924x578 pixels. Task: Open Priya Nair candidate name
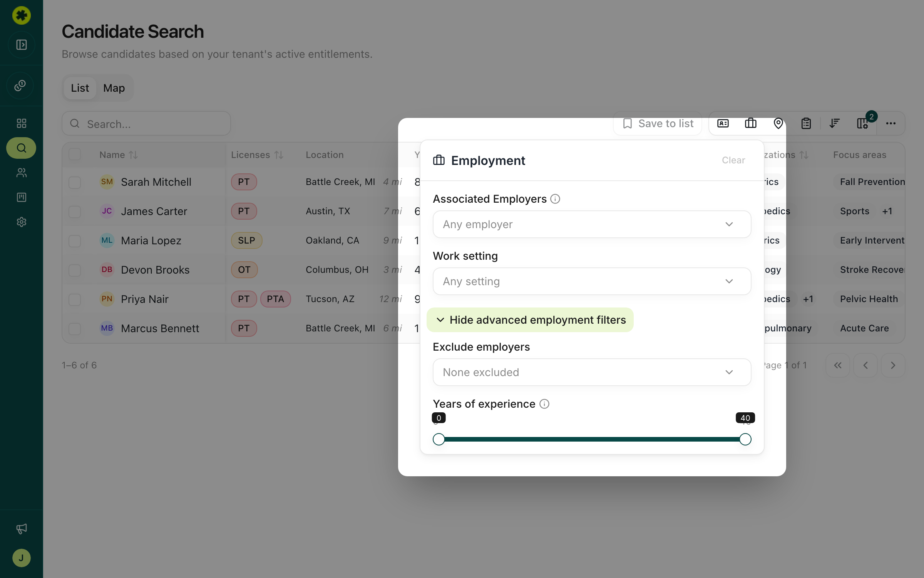point(145,299)
